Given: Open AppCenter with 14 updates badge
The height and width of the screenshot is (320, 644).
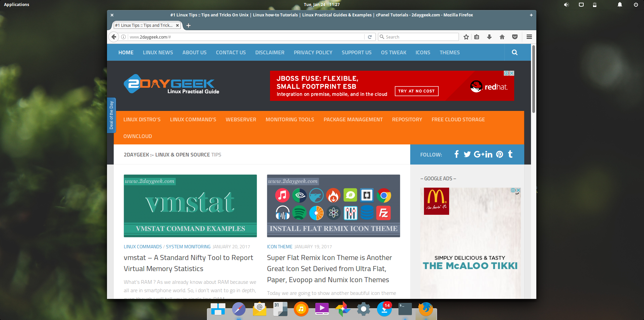Looking at the screenshot, I should pos(384,309).
